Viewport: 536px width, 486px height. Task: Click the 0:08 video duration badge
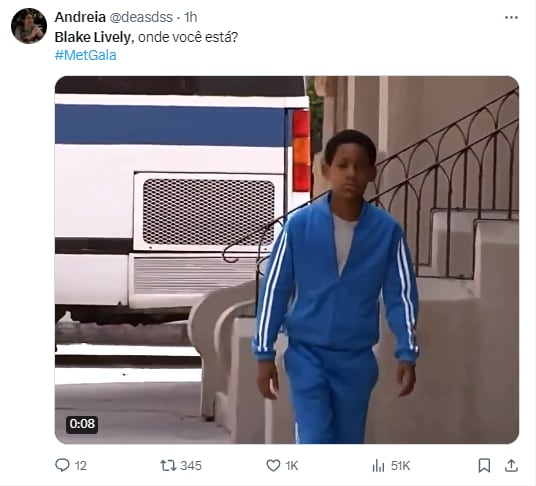[x=82, y=424]
